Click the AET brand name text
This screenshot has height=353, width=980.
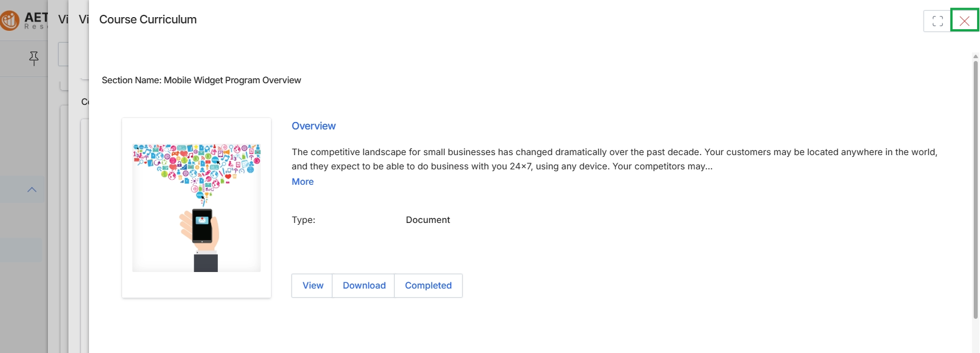(x=37, y=18)
